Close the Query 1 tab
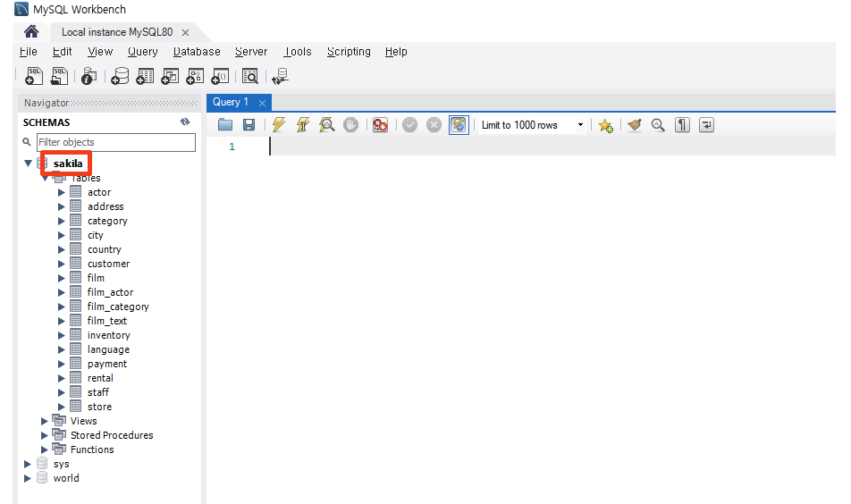The image size is (851, 504). [x=262, y=103]
